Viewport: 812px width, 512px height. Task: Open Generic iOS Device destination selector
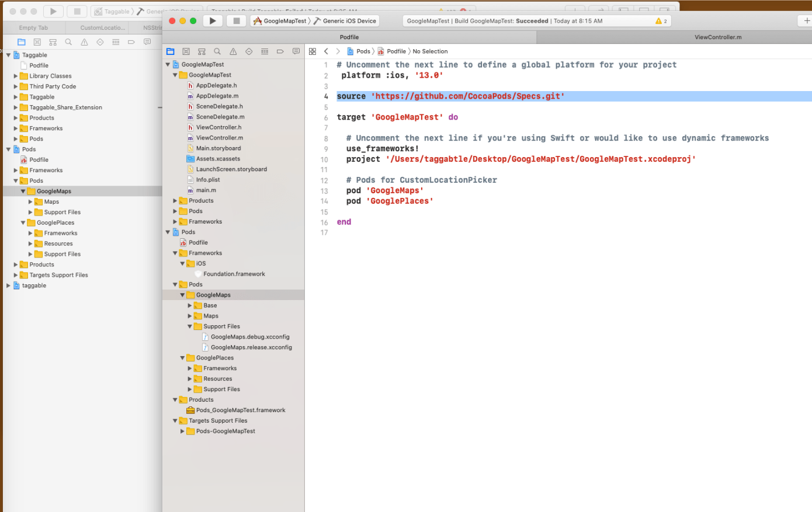point(349,21)
